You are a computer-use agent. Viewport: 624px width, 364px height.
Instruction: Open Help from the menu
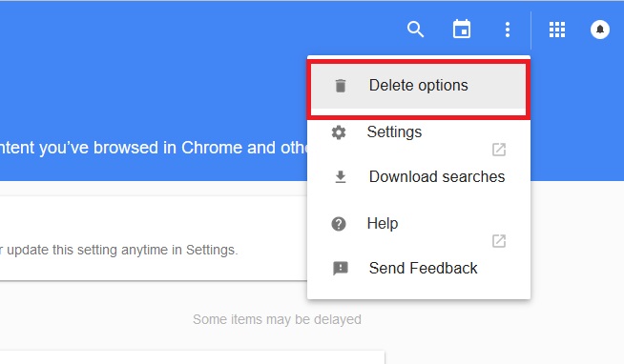click(x=419, y=224)
